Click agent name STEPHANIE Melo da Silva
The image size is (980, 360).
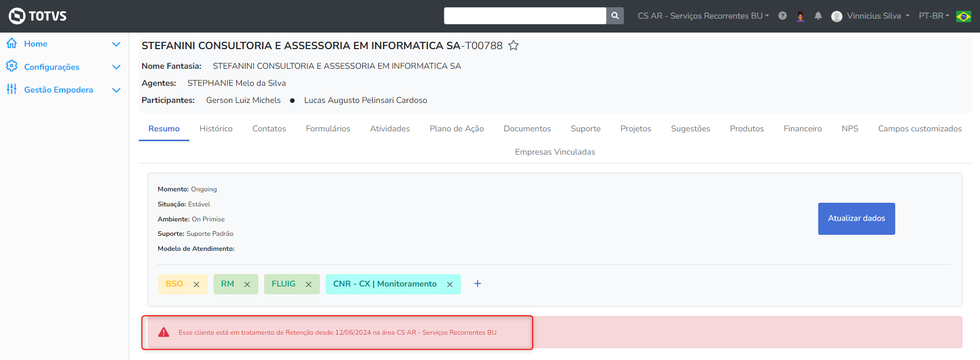pyautogui.click(x=237, y=83)
